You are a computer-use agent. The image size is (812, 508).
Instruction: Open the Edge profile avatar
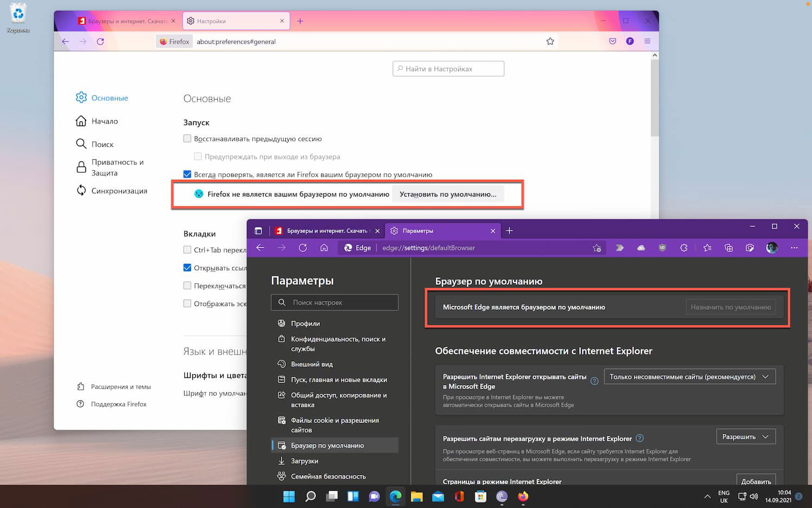coord(772,248)
